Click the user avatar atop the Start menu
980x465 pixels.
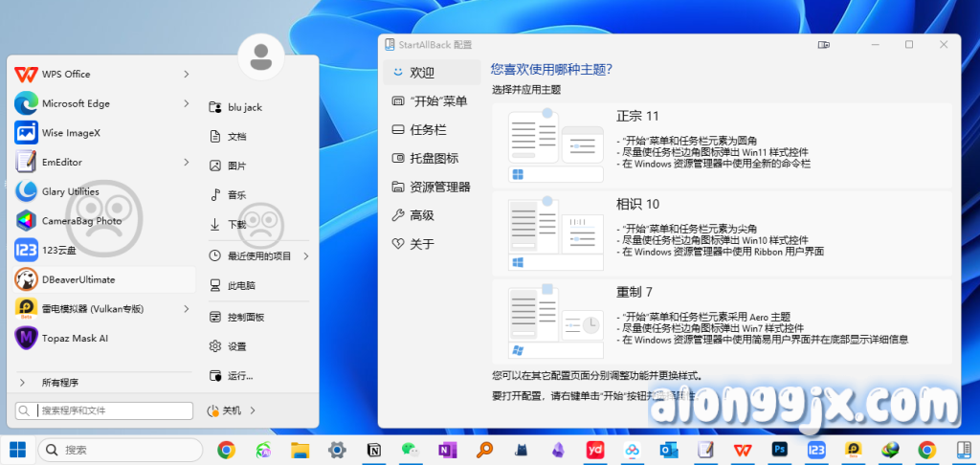[x=261, y=56]
